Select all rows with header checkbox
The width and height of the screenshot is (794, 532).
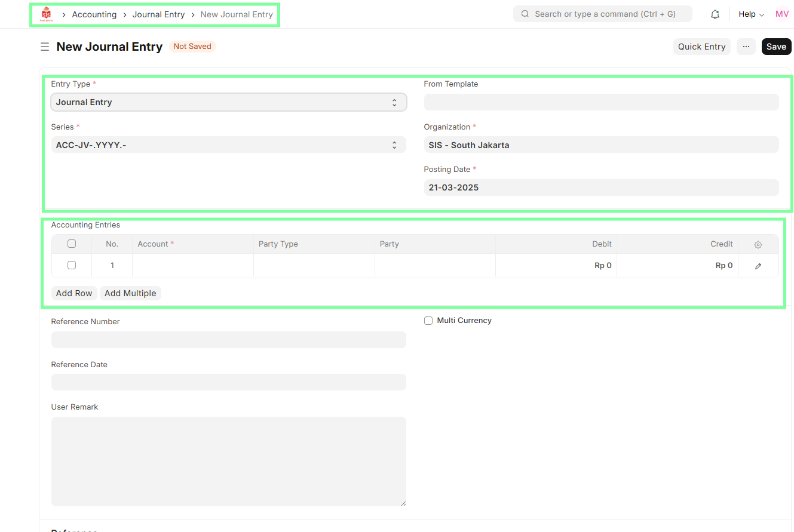tap(72, 244)
